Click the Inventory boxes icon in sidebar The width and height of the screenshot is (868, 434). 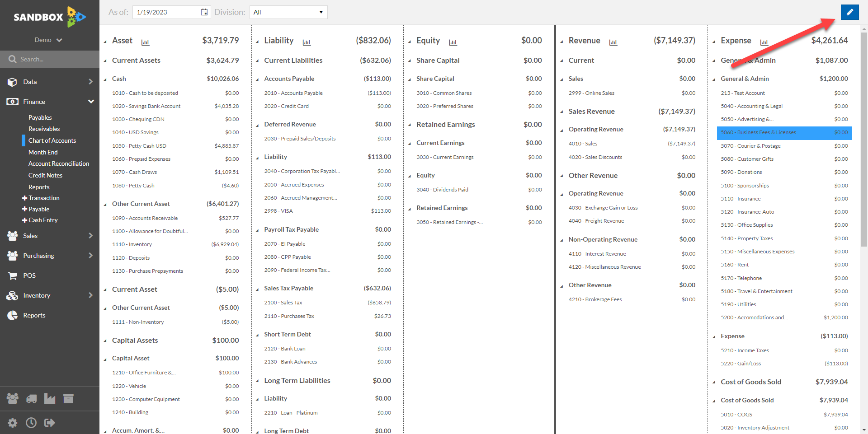(12, 295)
